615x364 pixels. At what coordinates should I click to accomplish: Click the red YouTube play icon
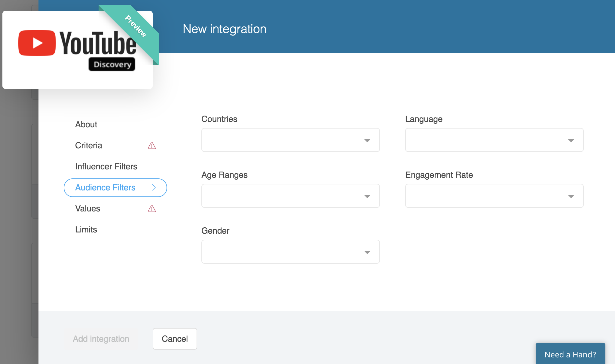[x=37, y=43]
